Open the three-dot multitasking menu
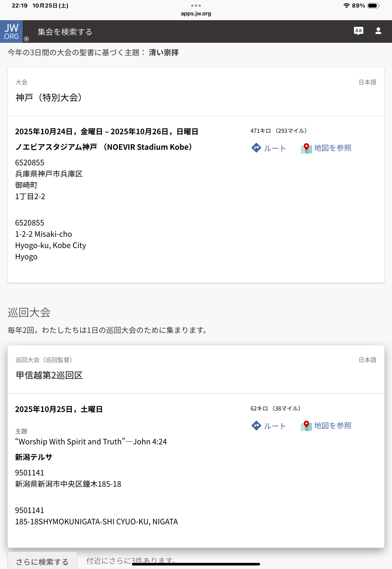The width and height of the screenshot is (392, 569). (x=196, y=5)
